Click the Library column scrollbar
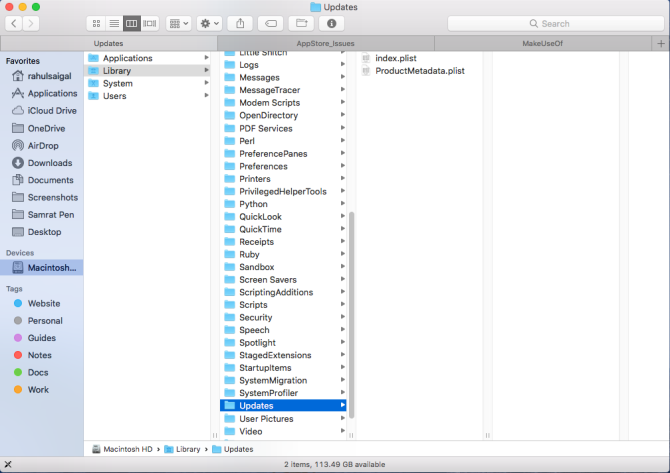The height and width of the screenshot is (473, 670). [x=352, y=315]
